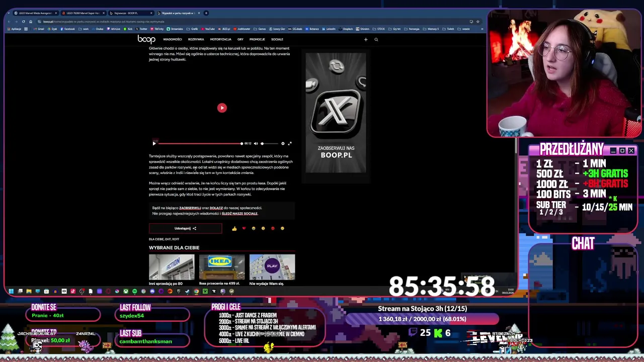Open the Play article thumbnail

coord(272,267)
